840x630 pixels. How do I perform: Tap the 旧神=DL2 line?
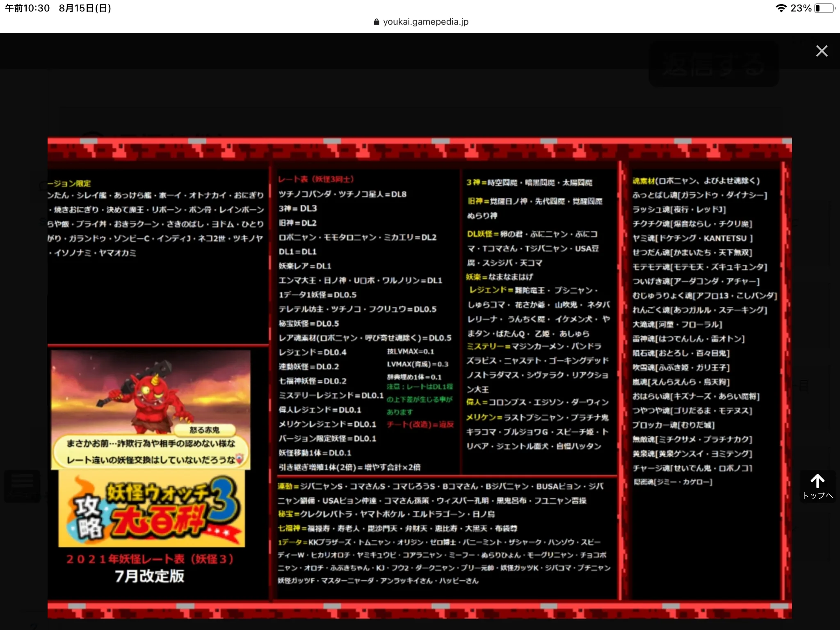click(x=297, y=223)
